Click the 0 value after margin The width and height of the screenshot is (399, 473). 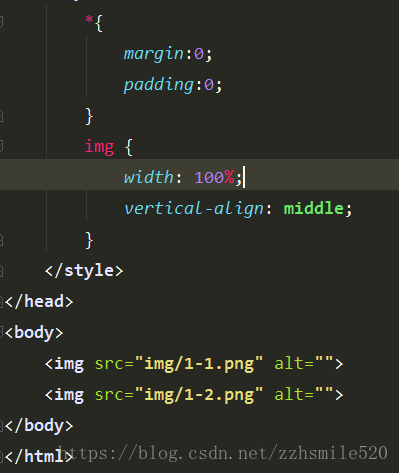pyautogui.click(x=199, y=54)
